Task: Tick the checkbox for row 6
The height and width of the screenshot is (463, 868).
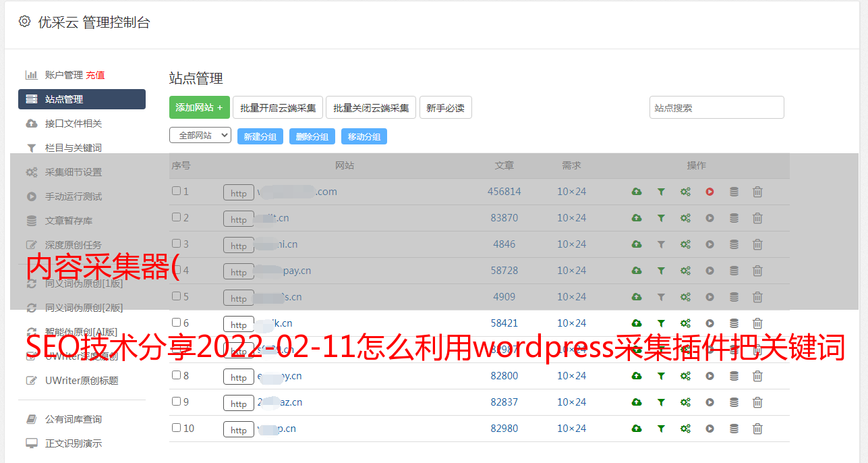Action: (x=176, y=323)
